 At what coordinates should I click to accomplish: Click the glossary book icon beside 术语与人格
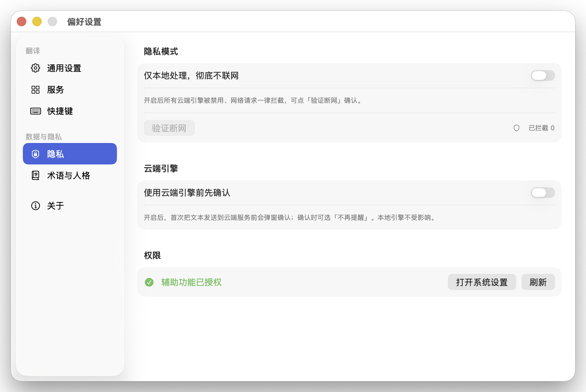(x=35, y=176)
